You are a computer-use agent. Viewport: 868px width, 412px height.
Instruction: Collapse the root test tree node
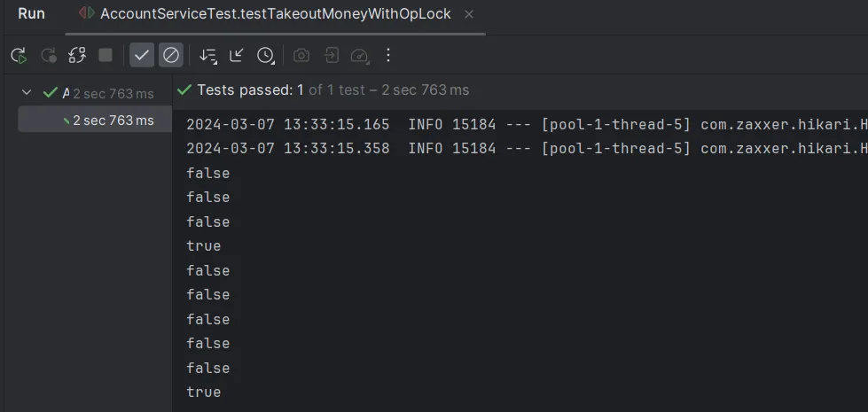pyautogui.click(x=27, y=92)
